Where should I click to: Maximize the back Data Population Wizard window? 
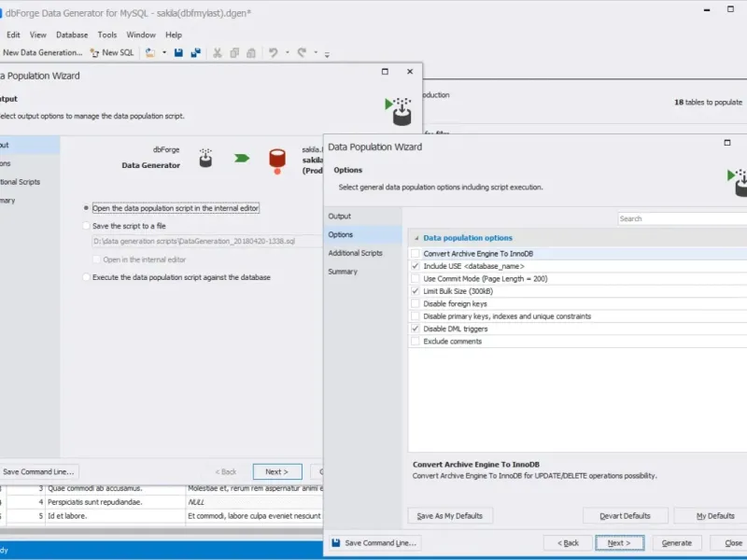[385, 72]
